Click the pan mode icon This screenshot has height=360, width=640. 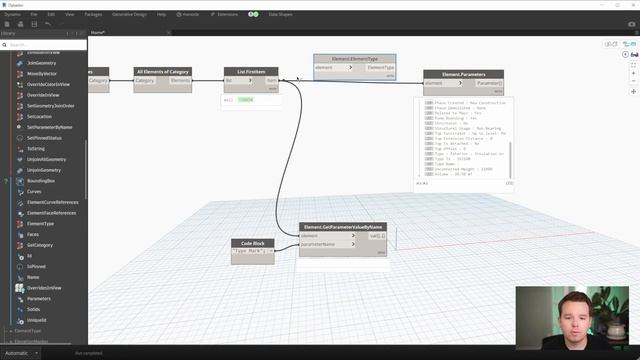click(633, 91)
